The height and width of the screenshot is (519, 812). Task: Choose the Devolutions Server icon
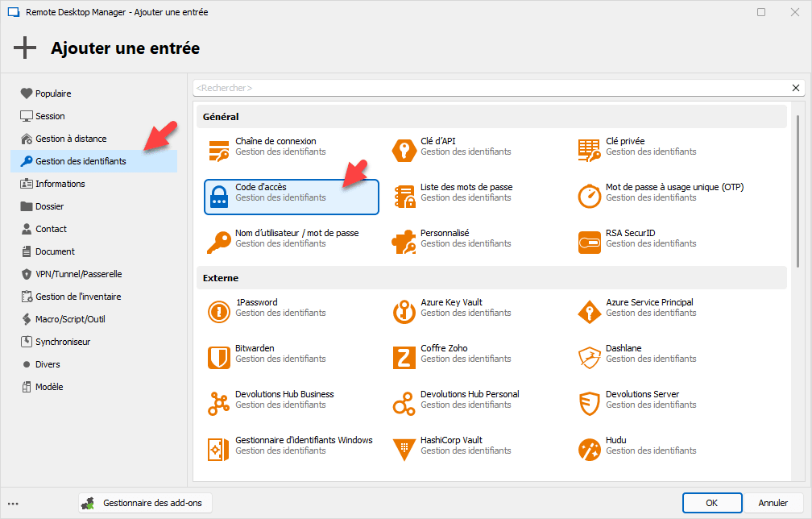point(590,404)
